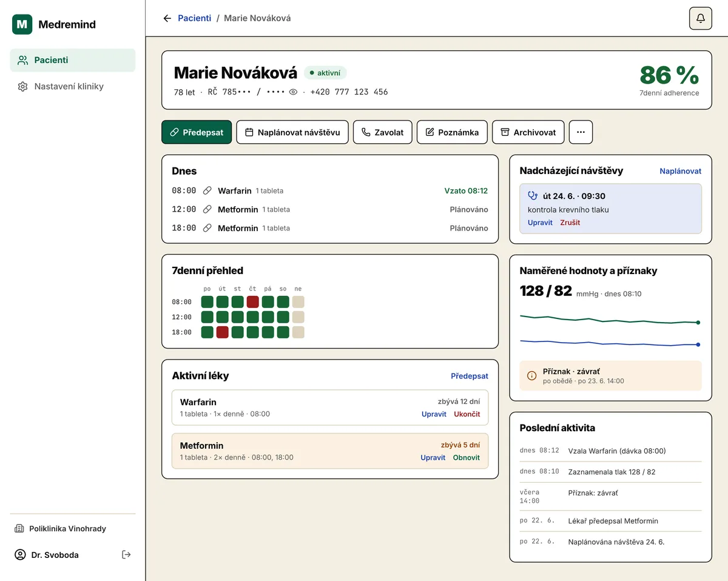Screen dimensions: 728x581
Task: Click the red Thursday 08:00 missed dose square
Action: tap(253, 302)
